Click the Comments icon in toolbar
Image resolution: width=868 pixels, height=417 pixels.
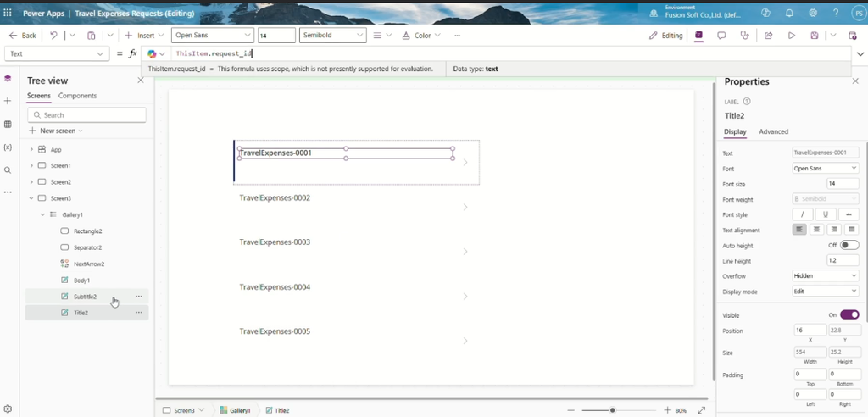pos(721,36)
